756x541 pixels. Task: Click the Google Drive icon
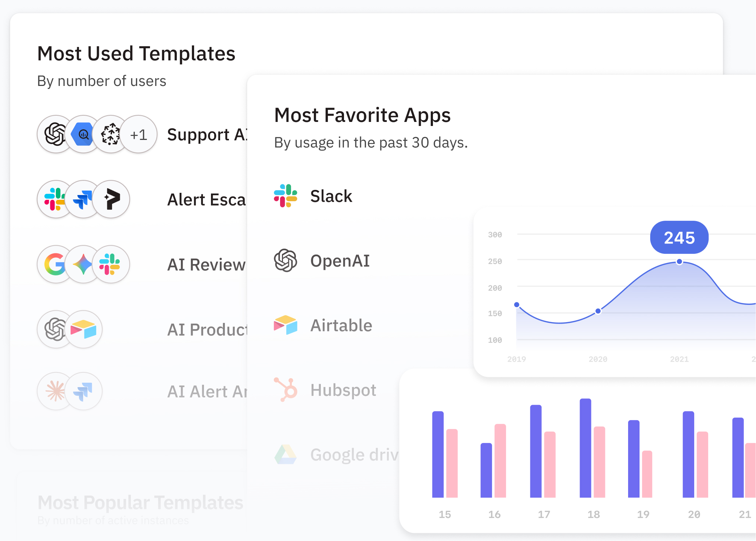coord(285,454)
